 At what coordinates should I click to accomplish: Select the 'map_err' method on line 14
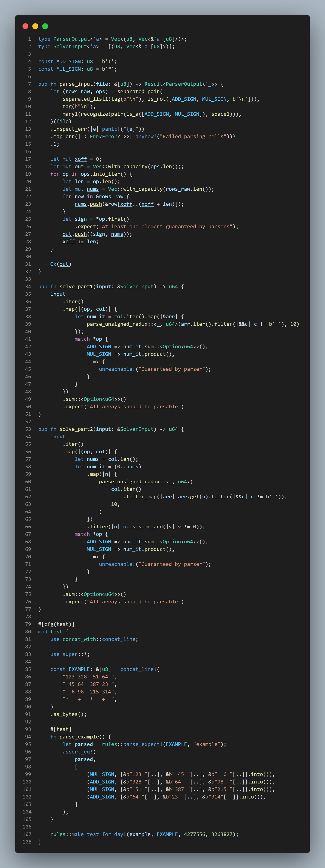point(64,136)
